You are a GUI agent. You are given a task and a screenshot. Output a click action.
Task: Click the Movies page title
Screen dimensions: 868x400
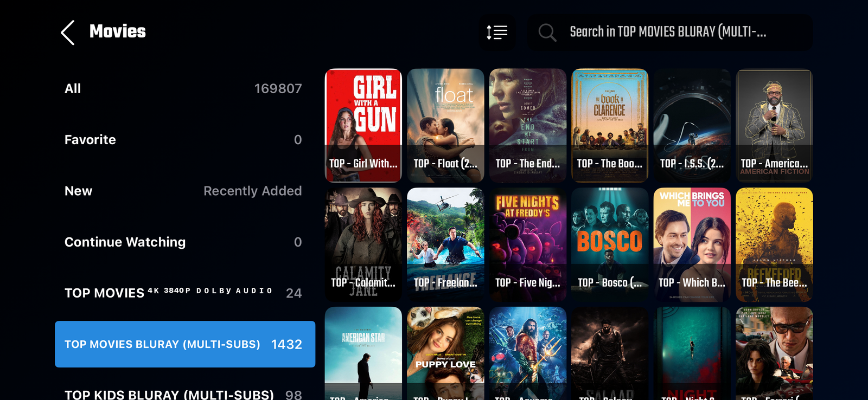pos(118,31)
